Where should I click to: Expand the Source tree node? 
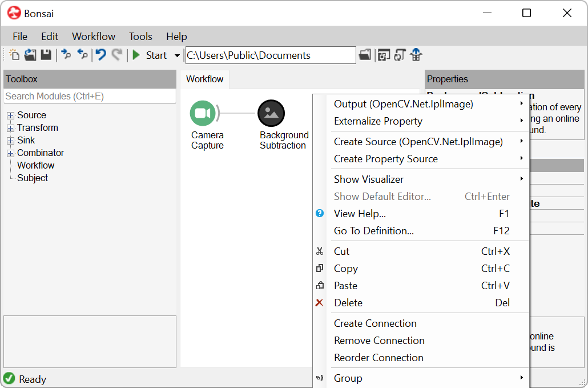click(10, 115)
